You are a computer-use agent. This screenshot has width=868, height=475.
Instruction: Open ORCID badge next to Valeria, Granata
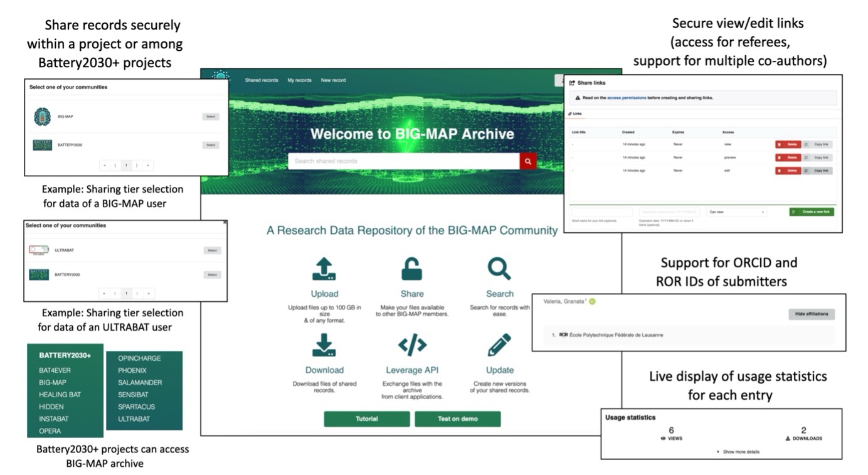pyautogui.click(x=592, y=301)
